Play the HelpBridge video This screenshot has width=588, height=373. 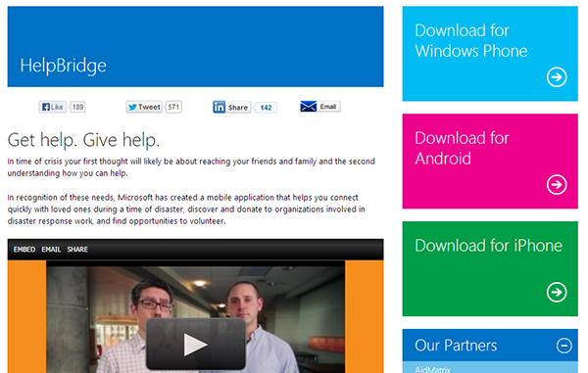click(196, 344)
